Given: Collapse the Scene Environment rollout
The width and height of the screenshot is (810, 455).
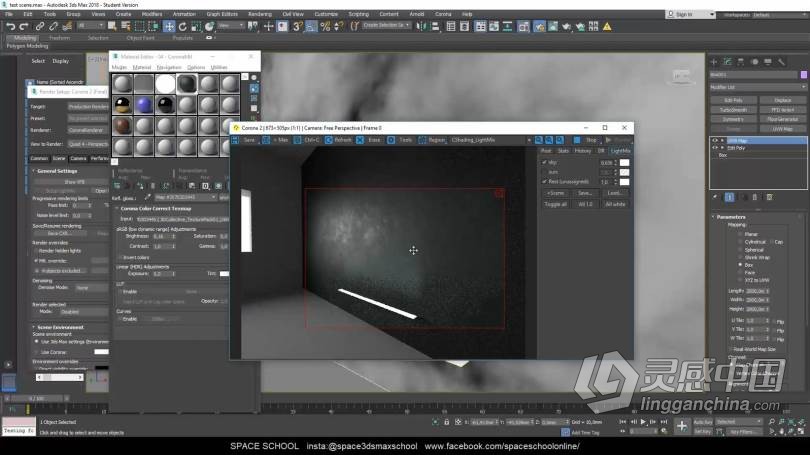Looking at the screenshot, I should (x=60, y=327).
